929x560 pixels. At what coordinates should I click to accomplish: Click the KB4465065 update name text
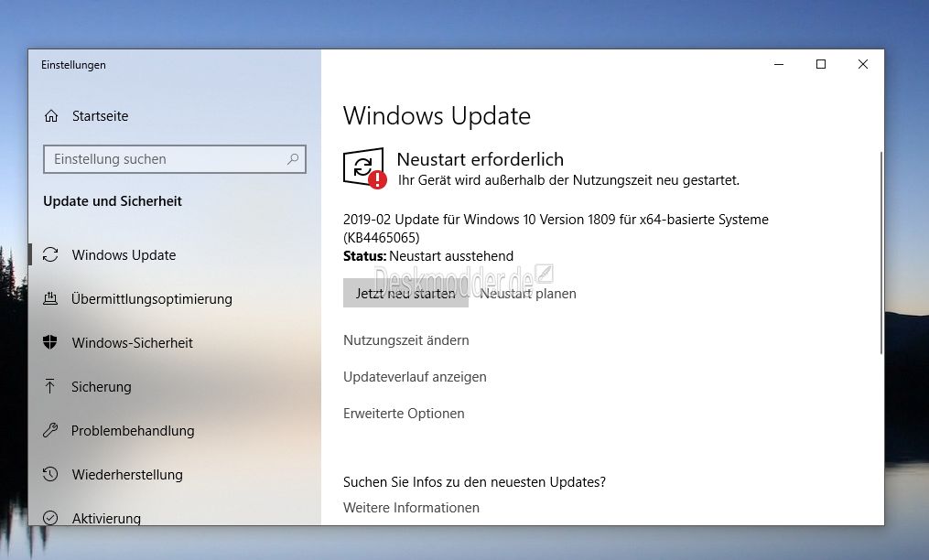pos(556,228)
